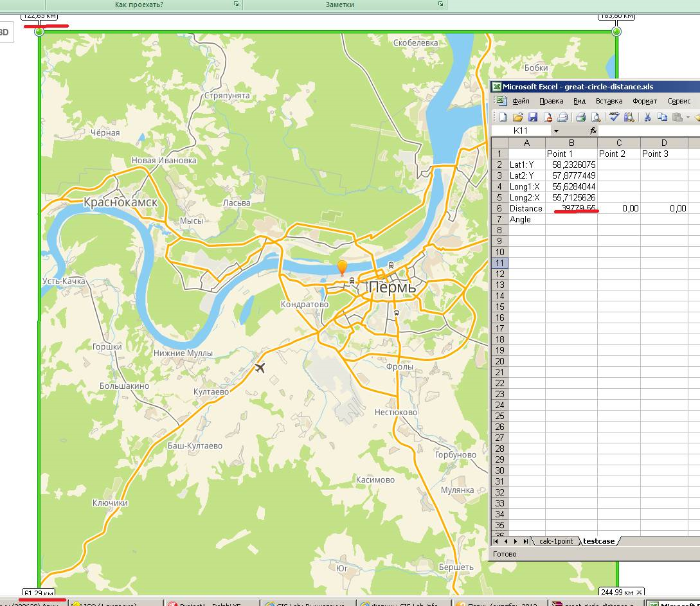Open Print Preview with the magnifier page icon
This screenshot has width=700, height=606.
coord(596,117)
